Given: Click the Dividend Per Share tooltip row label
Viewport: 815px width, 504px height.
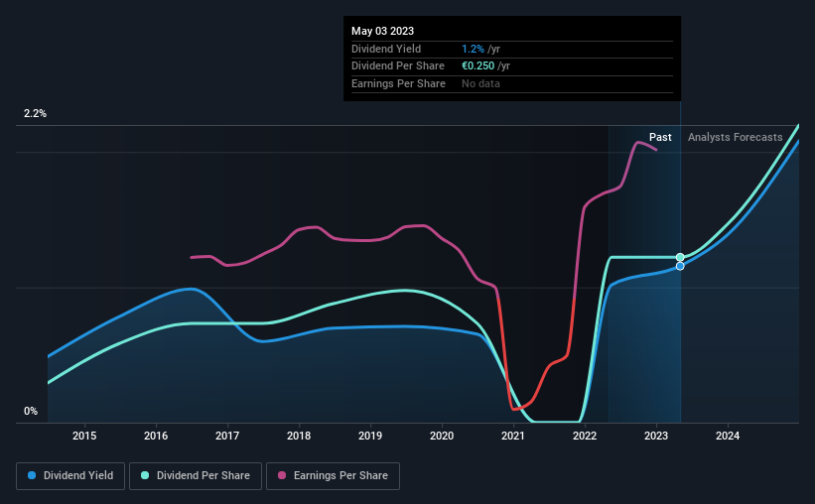Looking at the screenshot, I should click(398, 66).
